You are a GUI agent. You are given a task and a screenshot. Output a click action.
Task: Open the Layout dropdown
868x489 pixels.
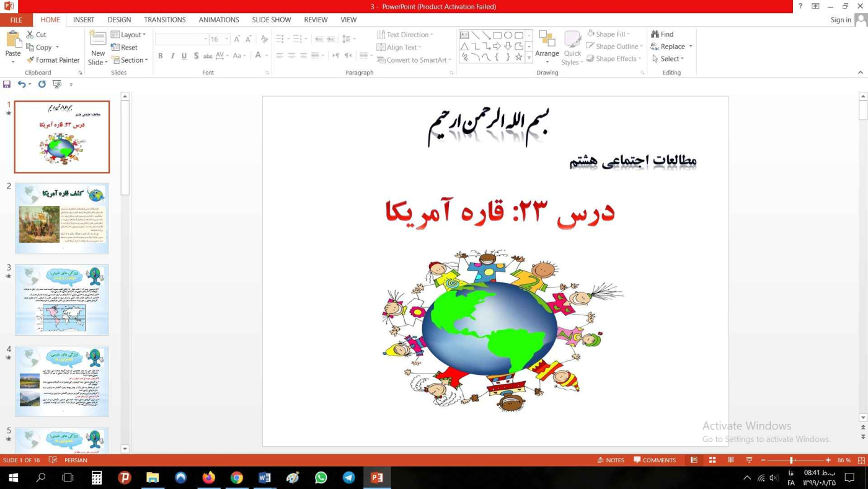[x=129, y=35]
